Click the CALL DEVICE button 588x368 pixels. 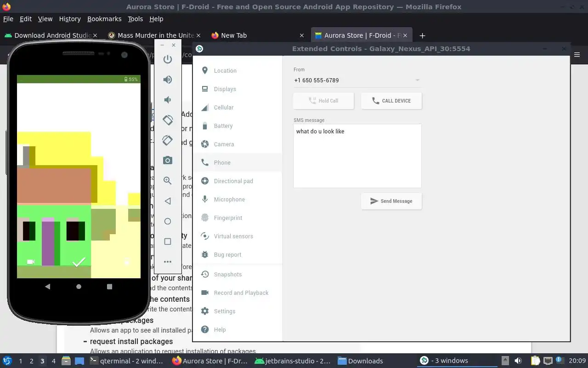391,101
